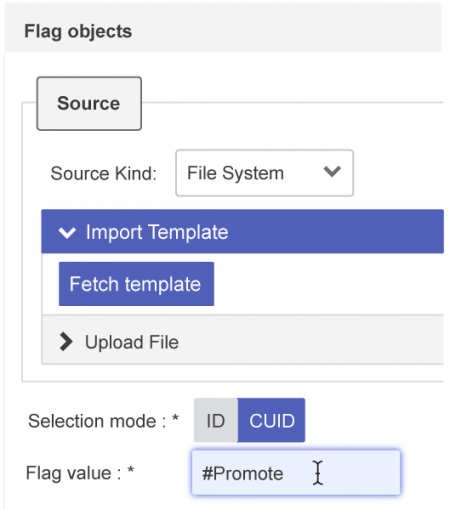
Task: Open the Source Kind dropdown
Action: pos(264,173)
